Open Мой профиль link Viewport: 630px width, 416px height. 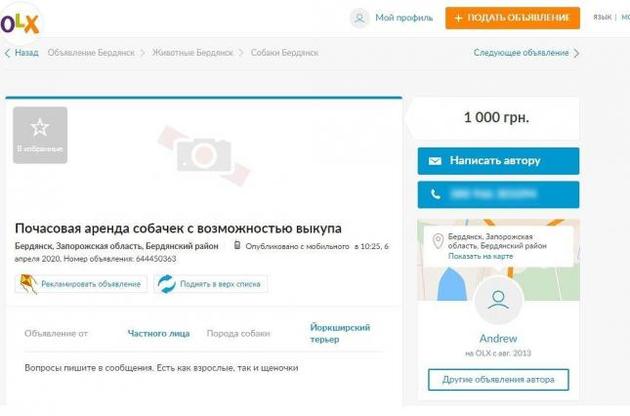(404, 18)
